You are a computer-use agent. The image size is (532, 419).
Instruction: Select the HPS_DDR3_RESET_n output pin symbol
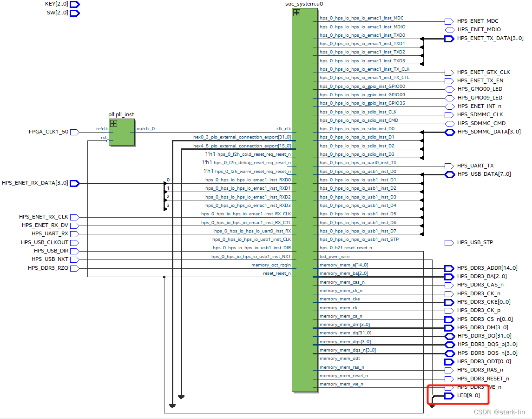point(449,379)
